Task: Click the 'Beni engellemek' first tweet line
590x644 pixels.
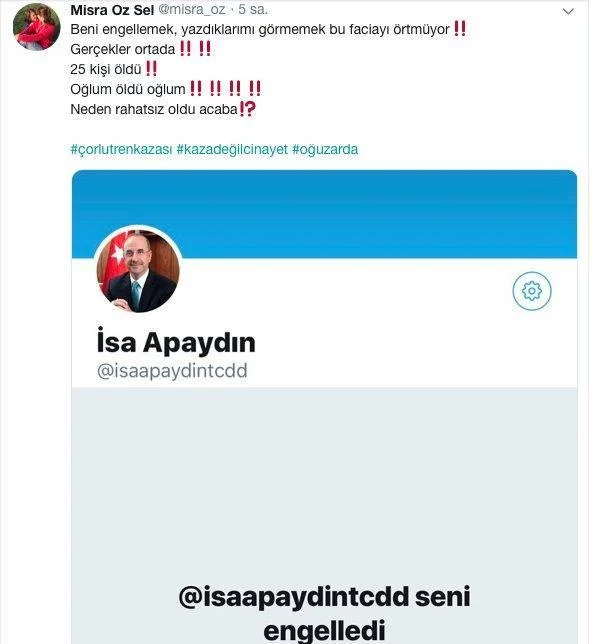Action: [x=268, y=29]
